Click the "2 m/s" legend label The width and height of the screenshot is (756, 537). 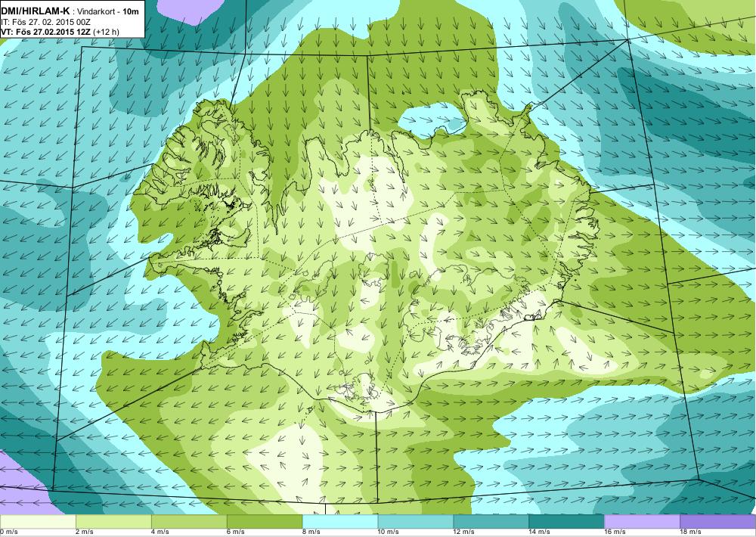(85, 532)
